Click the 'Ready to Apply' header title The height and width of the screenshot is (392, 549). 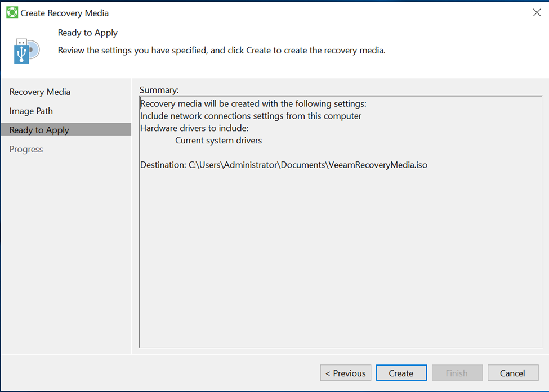[x=88, y=33]
